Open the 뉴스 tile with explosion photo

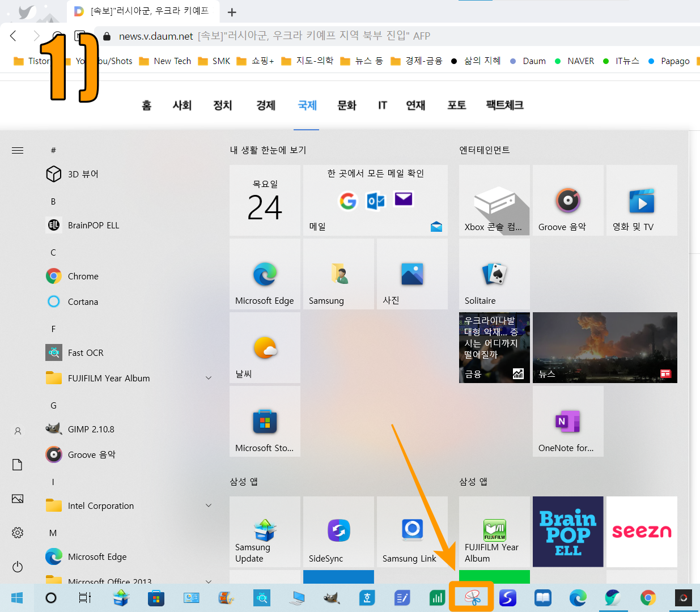(x=605, y=348)
